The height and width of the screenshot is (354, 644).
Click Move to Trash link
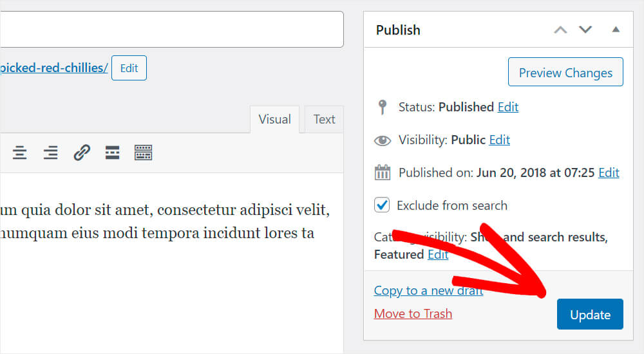click(413, 313)
